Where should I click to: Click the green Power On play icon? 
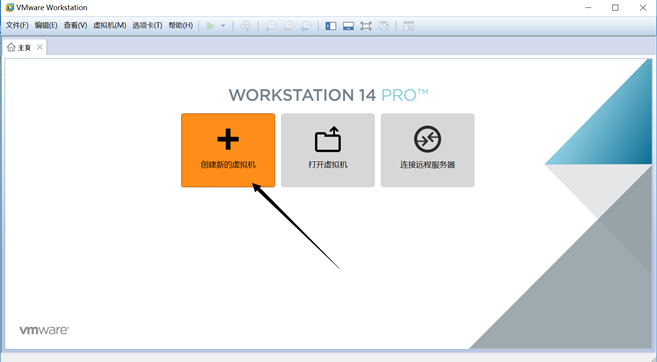point(211,26)
